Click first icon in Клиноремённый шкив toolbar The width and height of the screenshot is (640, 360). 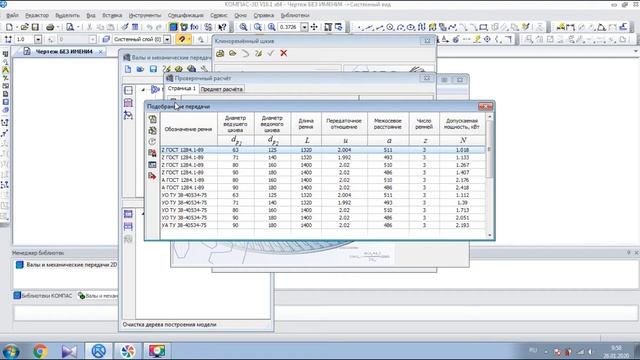click(x=220, y=53)
